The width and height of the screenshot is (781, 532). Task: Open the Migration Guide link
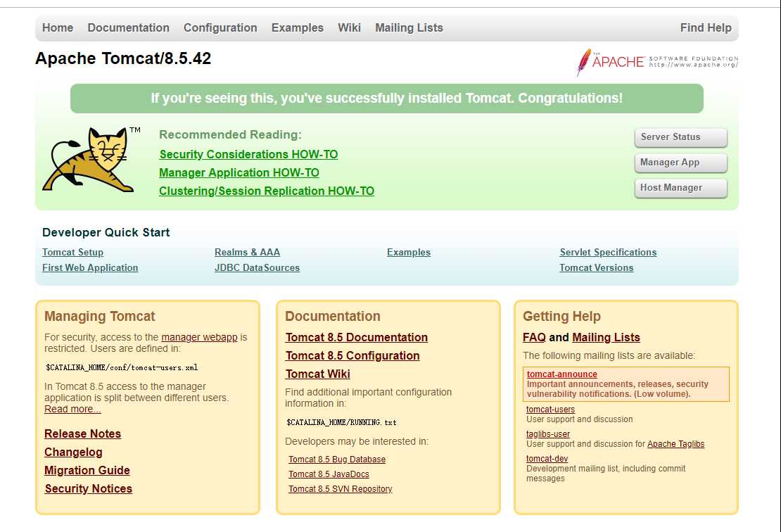pos(87,471)
